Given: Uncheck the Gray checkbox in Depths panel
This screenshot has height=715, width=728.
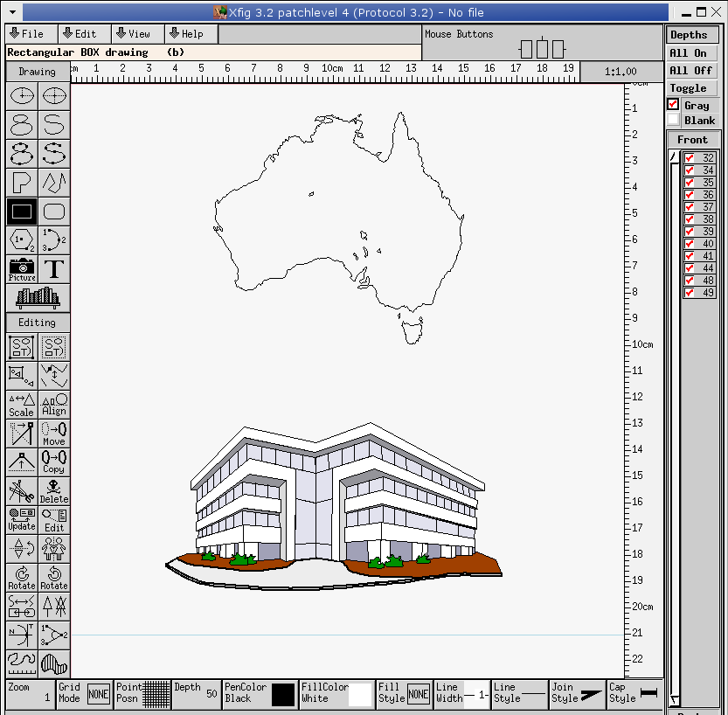Looking at the screenshot, I should click(x=673, y=104).
